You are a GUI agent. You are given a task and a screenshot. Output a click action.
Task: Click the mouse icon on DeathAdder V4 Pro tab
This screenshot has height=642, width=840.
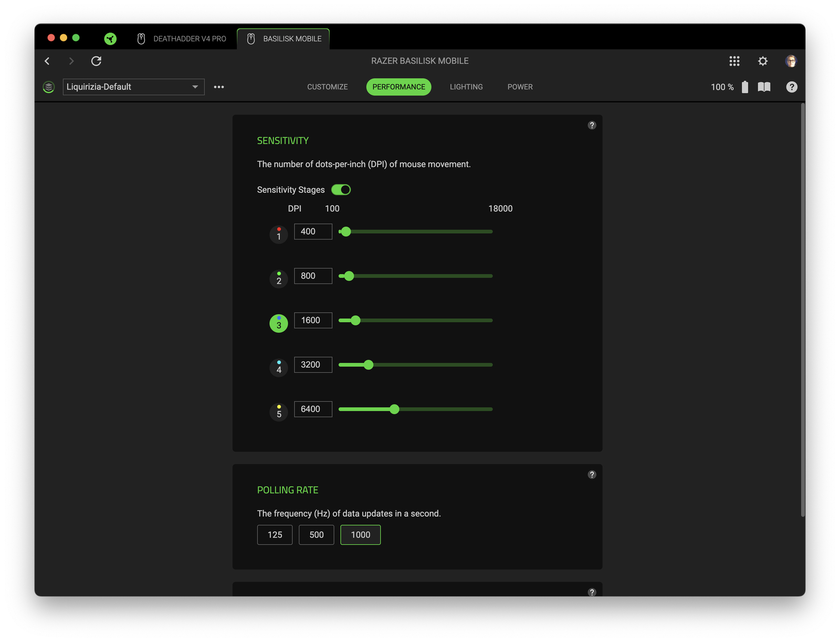click(x=141, y=39)
